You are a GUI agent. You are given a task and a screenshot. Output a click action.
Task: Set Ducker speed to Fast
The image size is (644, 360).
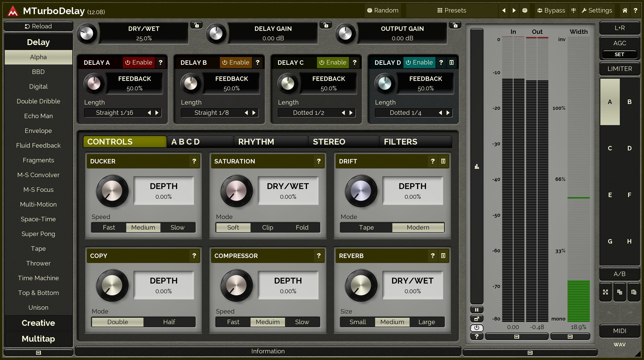(109, 227)
